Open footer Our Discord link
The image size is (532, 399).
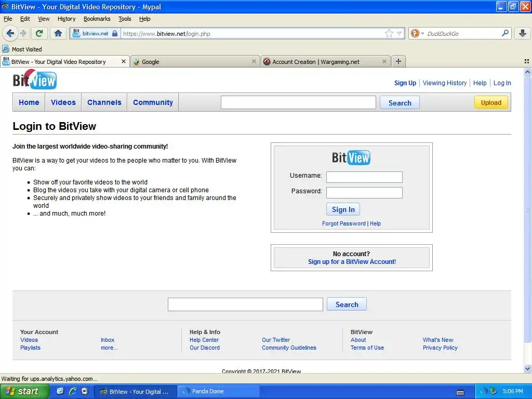[205, 348]
